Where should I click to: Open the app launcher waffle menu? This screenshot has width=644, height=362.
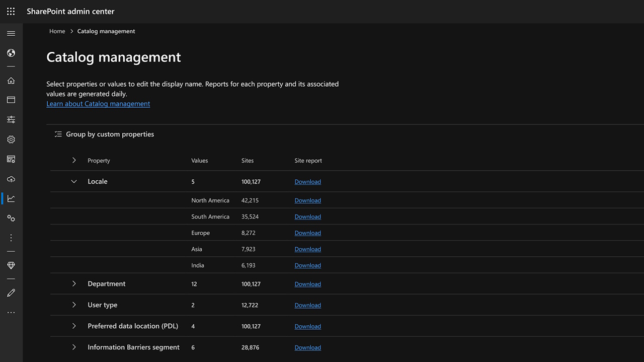[11, 11]
